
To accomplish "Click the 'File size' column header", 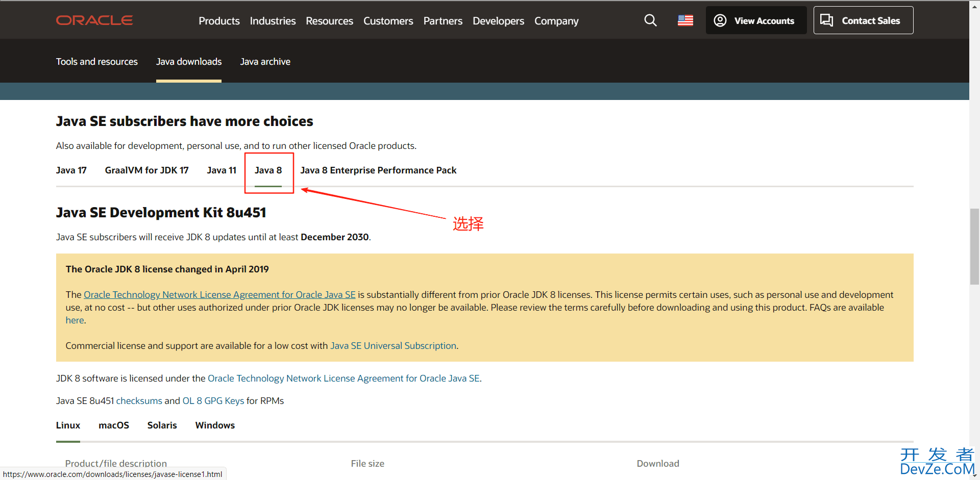I will tap(367, 464).
